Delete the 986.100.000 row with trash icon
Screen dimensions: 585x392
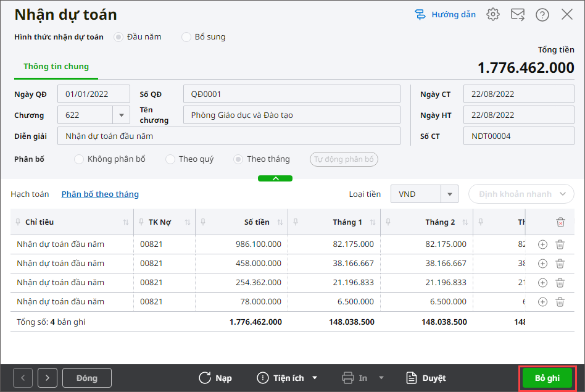(560, 244)
